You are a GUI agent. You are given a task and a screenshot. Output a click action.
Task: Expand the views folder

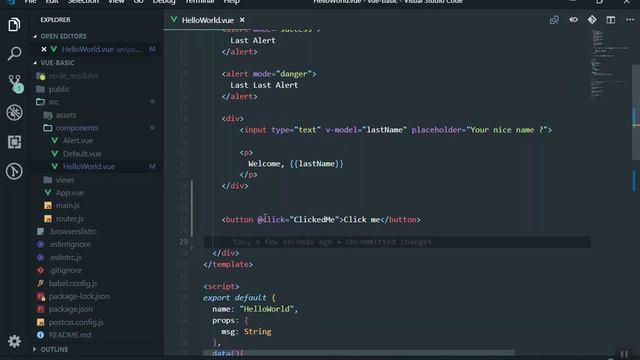65,180
